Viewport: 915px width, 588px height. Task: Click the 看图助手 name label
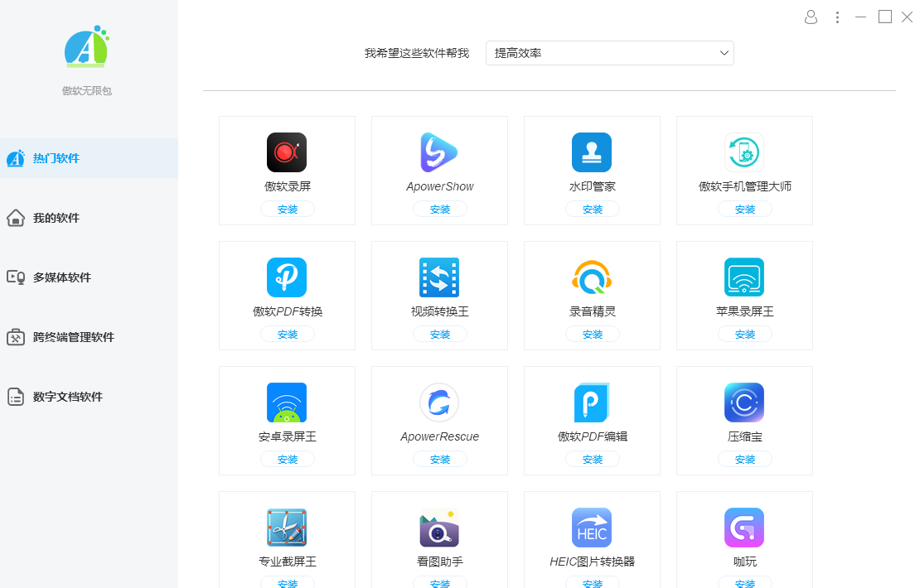click(439, 561)
